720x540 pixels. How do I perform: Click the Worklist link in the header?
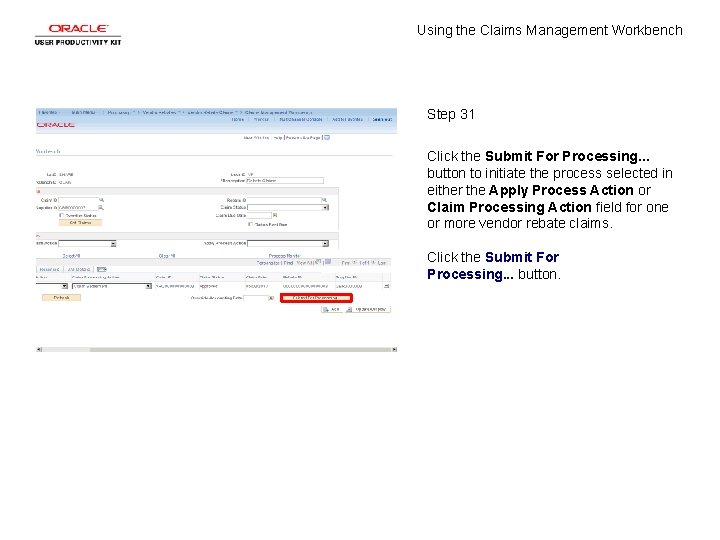click(x=261, y=119)
